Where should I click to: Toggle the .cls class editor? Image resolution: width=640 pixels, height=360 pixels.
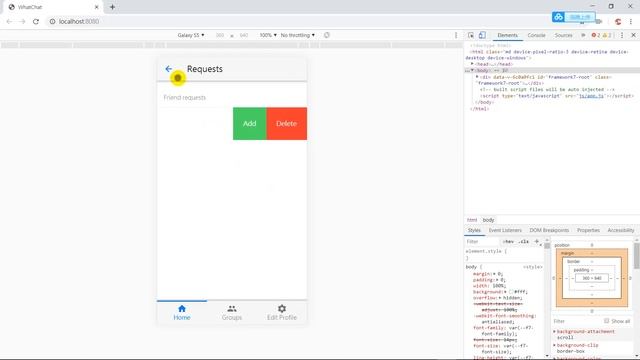524,242
